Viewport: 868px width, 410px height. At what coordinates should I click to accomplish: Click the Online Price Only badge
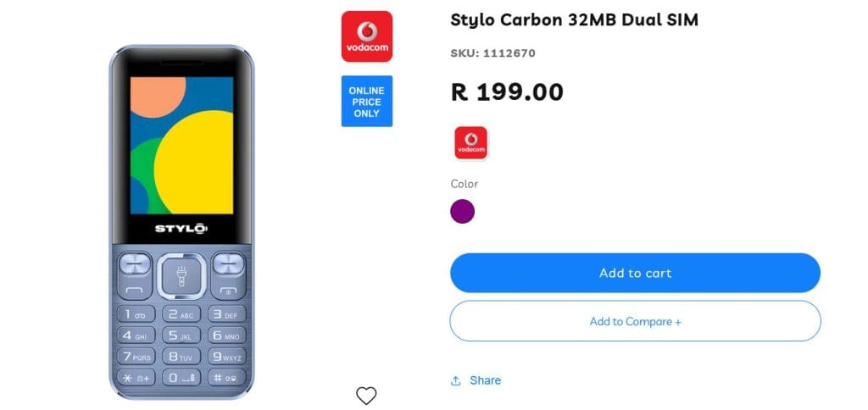coord(366,102)
